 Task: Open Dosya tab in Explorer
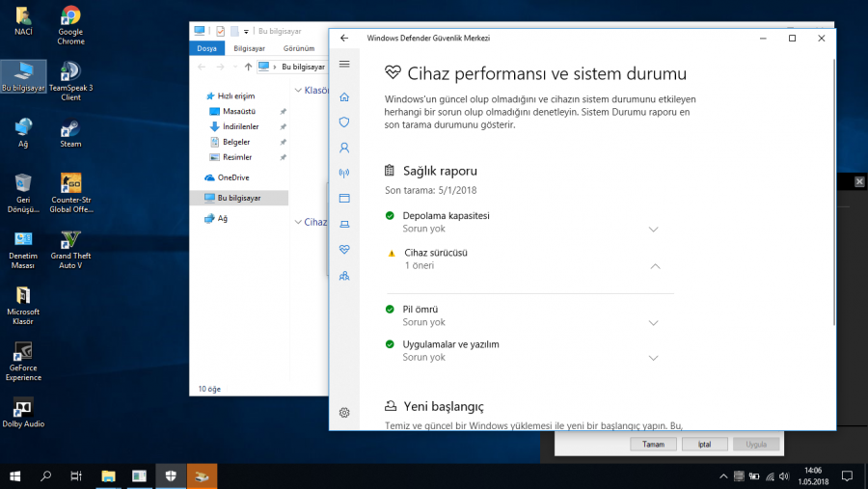pyautogui.click(x=207, y=48)
